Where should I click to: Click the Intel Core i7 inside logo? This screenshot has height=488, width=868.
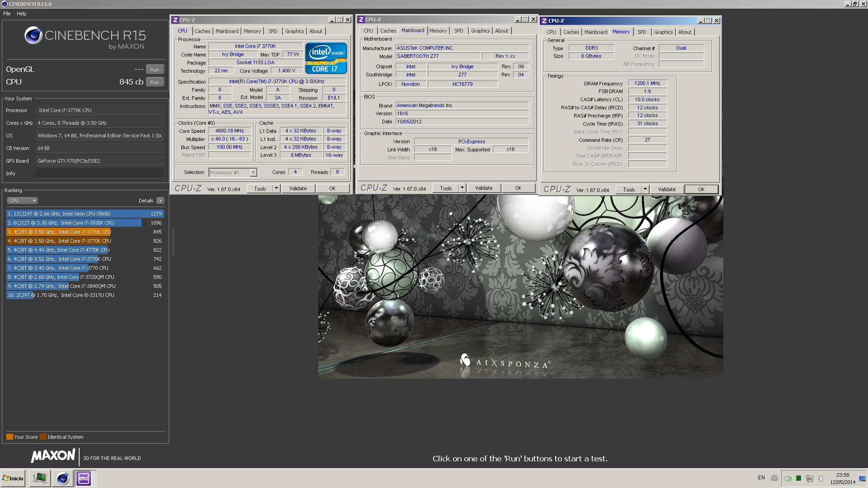[326, 58]
